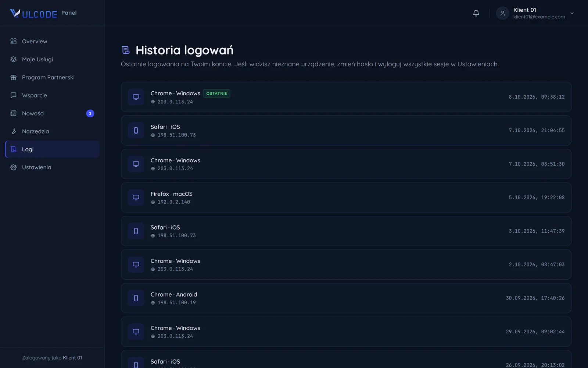Click timestamp 8.10.2026, 09:38:12
The height and width of the screenshot is (368, 588).
(x=537, y=97)
